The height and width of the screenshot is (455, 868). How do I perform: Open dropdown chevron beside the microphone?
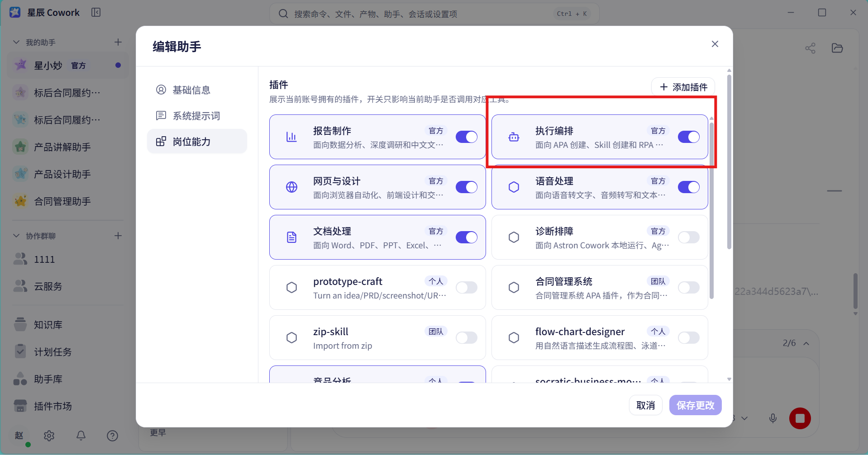click(x=744, y=418)
